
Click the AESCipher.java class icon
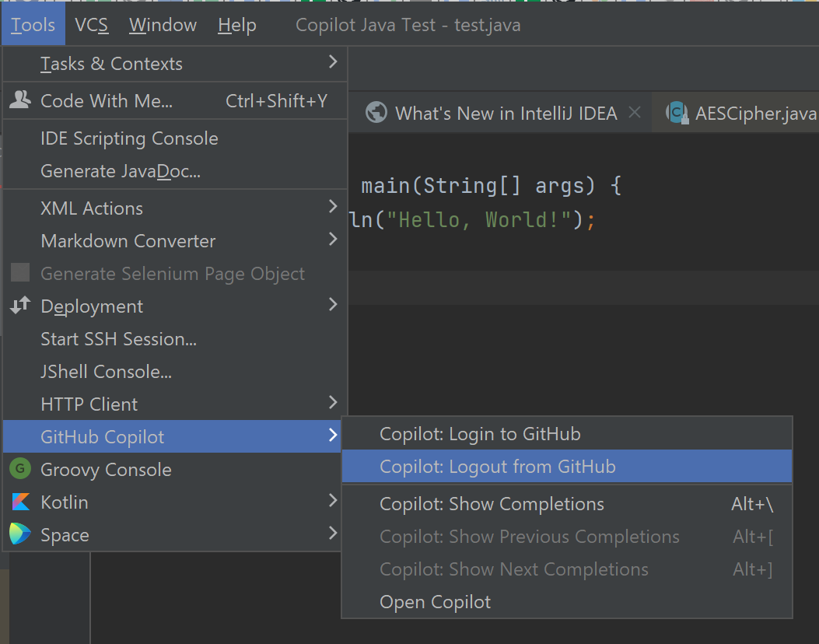(677, 112)
